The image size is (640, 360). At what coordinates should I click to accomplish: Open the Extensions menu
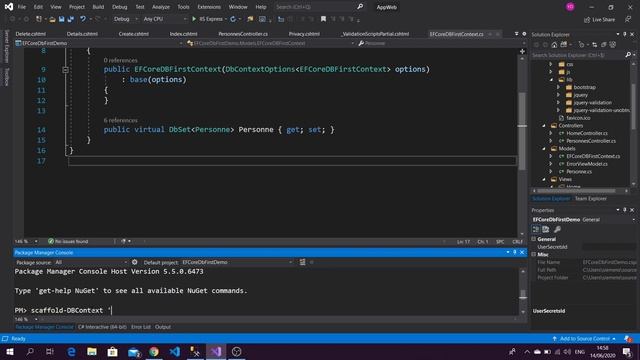pyautogui.click(x=209, y=7)
